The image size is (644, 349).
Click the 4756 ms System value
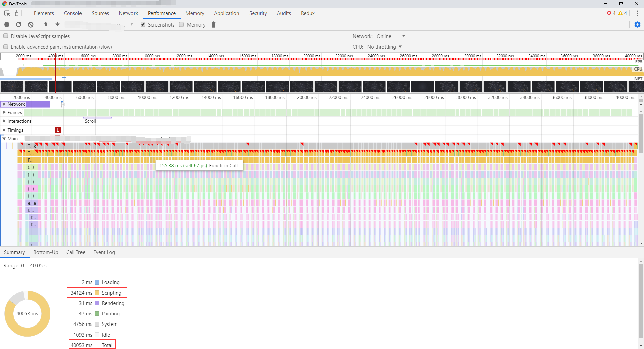coord(83,324)
